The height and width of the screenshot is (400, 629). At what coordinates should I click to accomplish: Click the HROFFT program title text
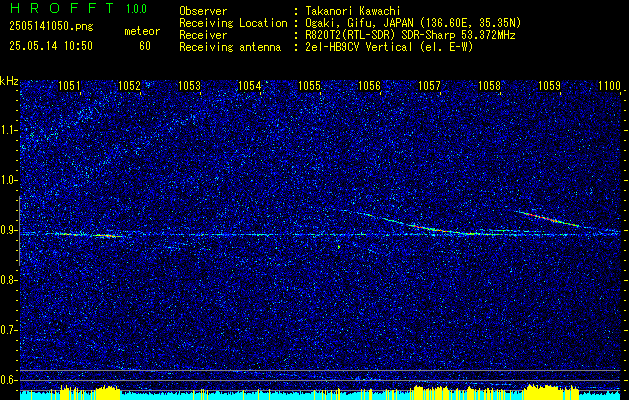coord(62,8)
